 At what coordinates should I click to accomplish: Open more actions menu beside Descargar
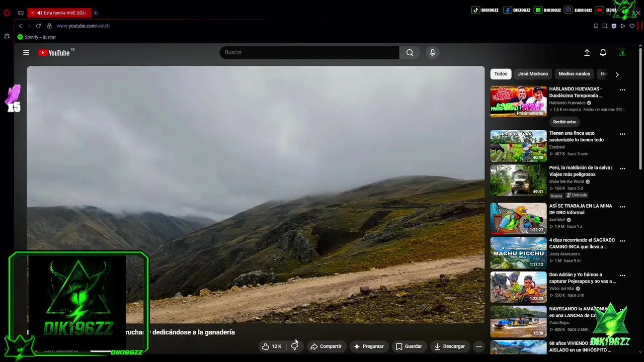[479, 346]
